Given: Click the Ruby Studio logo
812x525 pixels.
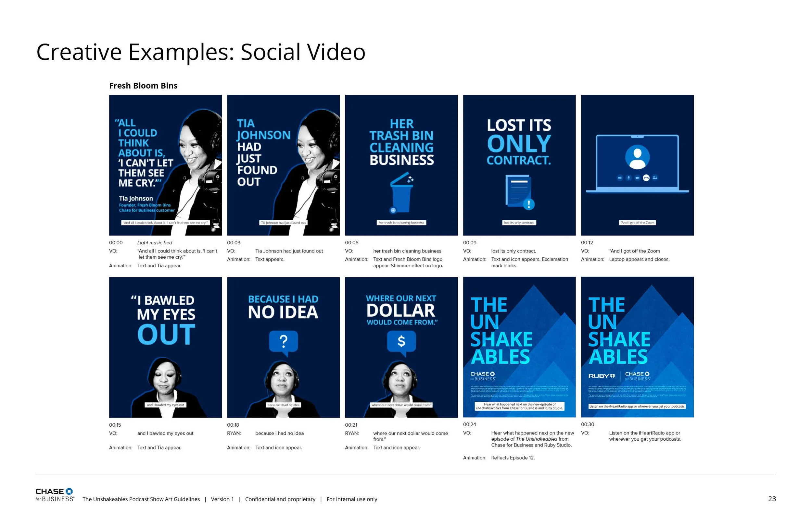Looking at the screenshot, I should pos(602,376).
